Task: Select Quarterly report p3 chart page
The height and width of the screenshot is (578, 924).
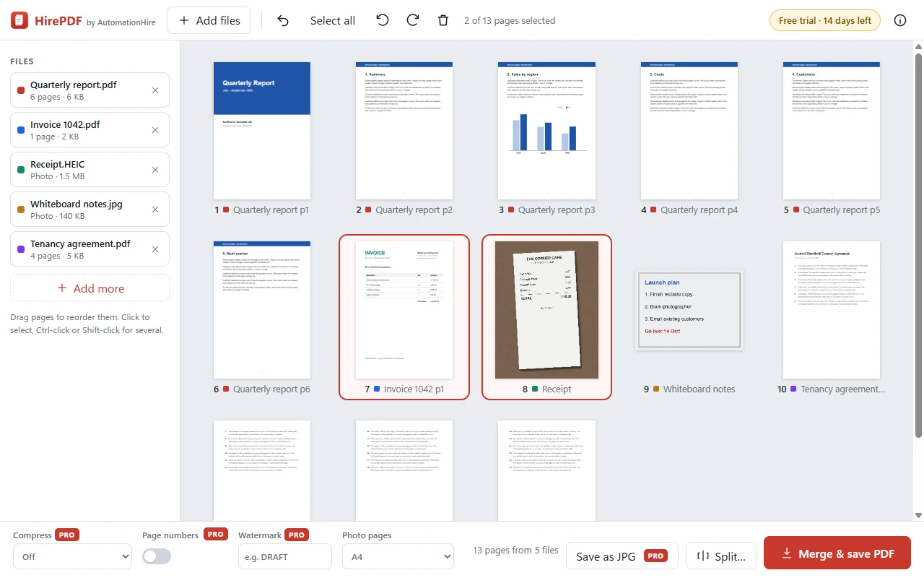Action: click(546, 131)
